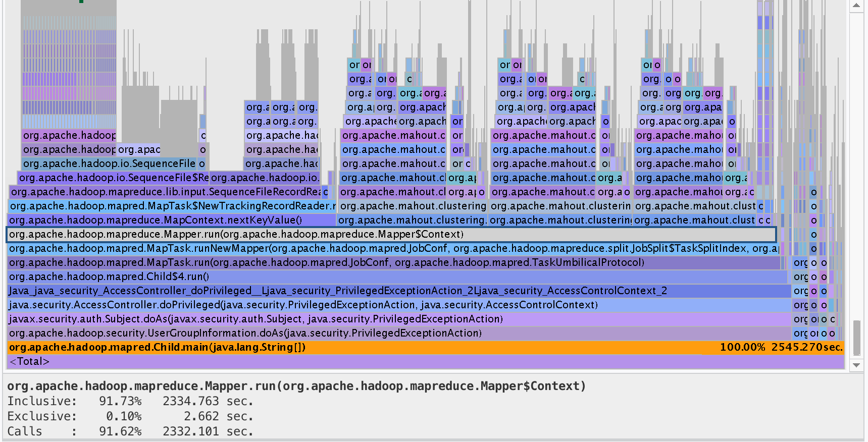Select the MapTask.run(JobConf, TaskUmbilicalProtocol) frame

[394, 262]
